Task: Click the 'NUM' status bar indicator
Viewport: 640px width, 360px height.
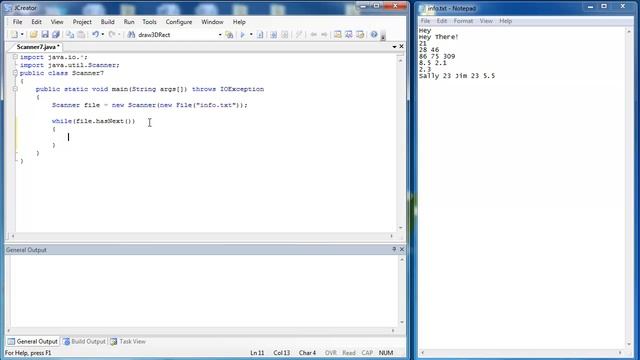Action: 386,353
